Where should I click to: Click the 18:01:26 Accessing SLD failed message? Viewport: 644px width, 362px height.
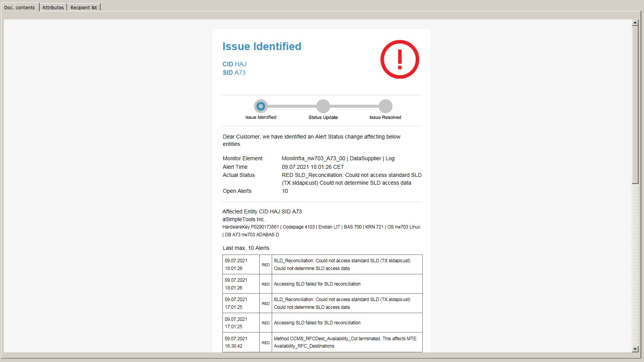[x=317, y=284]
